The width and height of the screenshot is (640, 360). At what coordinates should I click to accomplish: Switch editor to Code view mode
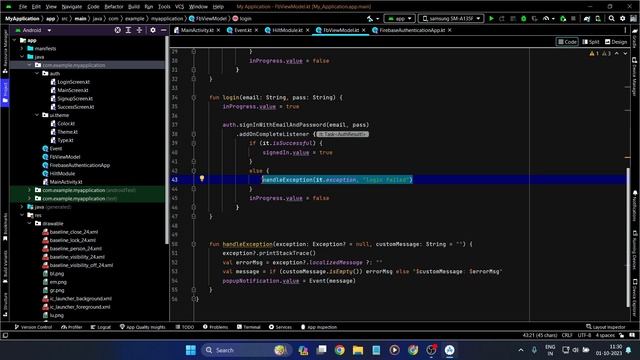coord(567,42)
